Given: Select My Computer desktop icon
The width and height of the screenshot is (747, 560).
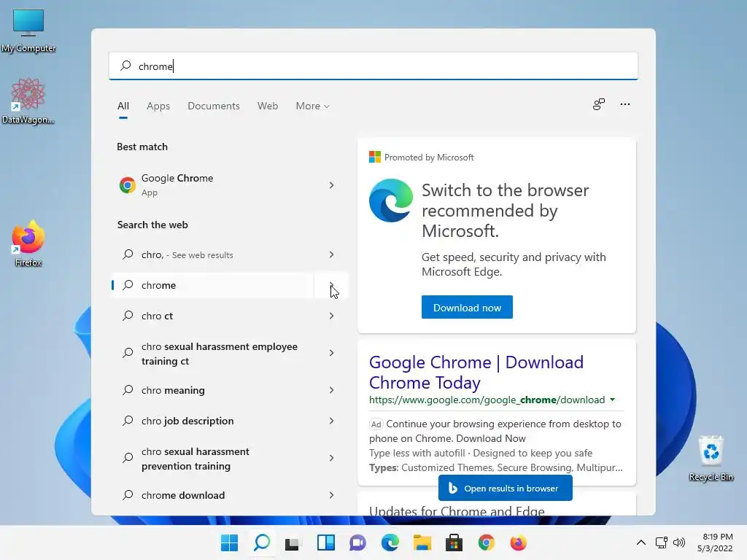Looking at the screenshot, I should pos(28,31).
